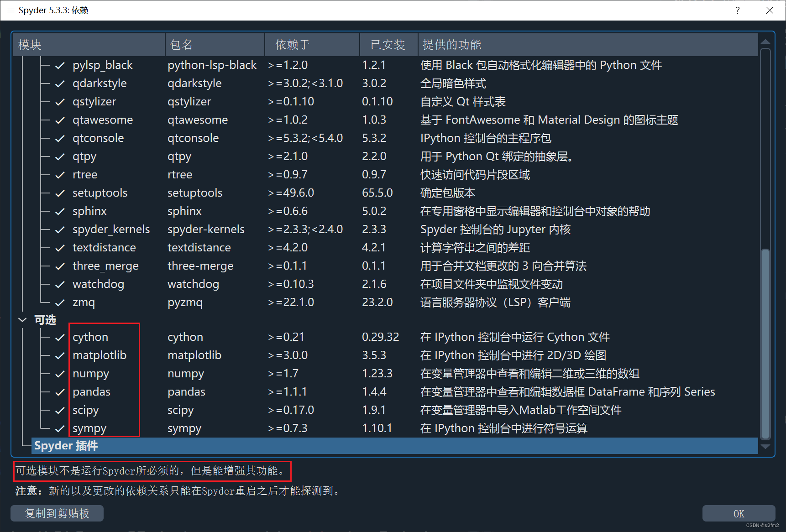Click the requirement >=49.6.0

tap(291, 193)
